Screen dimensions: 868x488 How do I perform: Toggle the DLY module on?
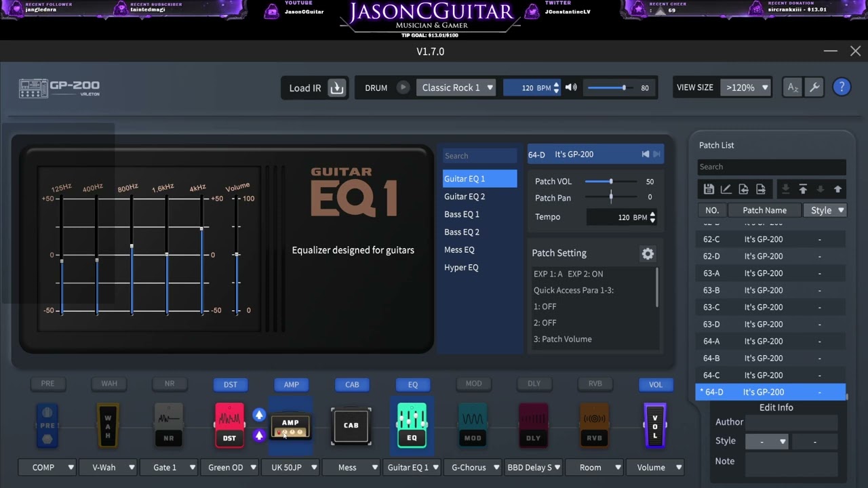(x=534, y=384)
